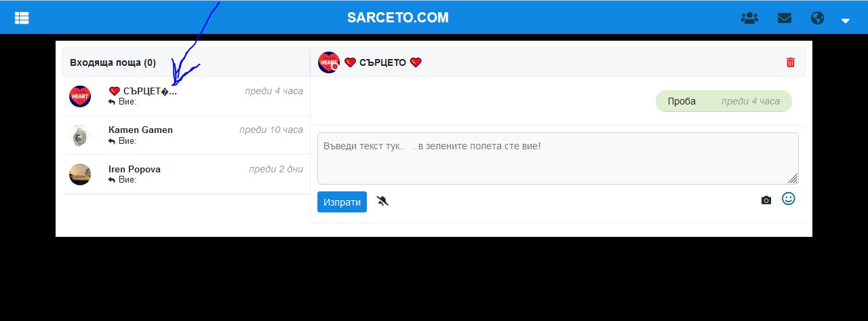This screenshot has height=321, width=868.
Task: Click the Входяща поща (0) header
Action: pos(113,62)
